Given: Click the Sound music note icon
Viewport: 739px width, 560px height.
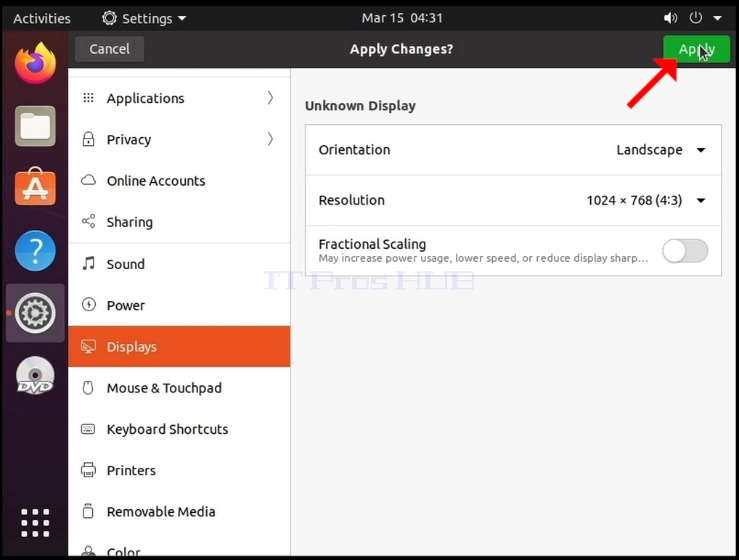Looking at the screenshot, I should [x=88, y=263].
